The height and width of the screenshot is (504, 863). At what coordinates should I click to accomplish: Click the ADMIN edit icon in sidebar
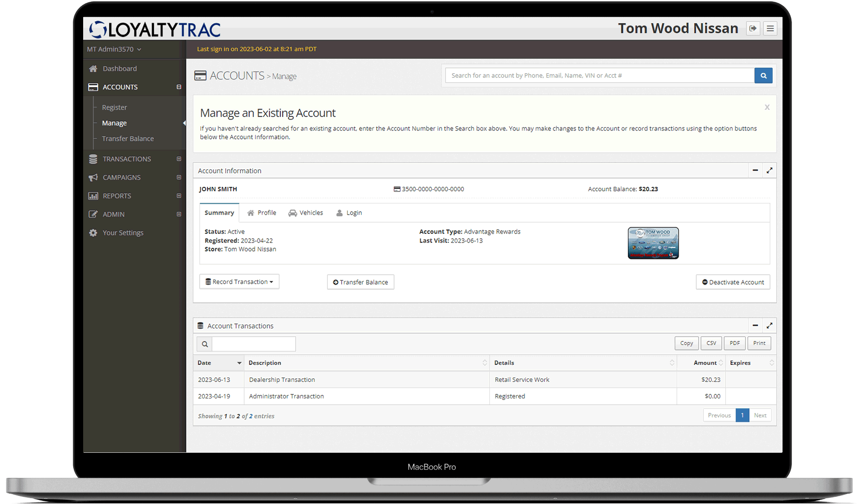[x=93, y=214]
